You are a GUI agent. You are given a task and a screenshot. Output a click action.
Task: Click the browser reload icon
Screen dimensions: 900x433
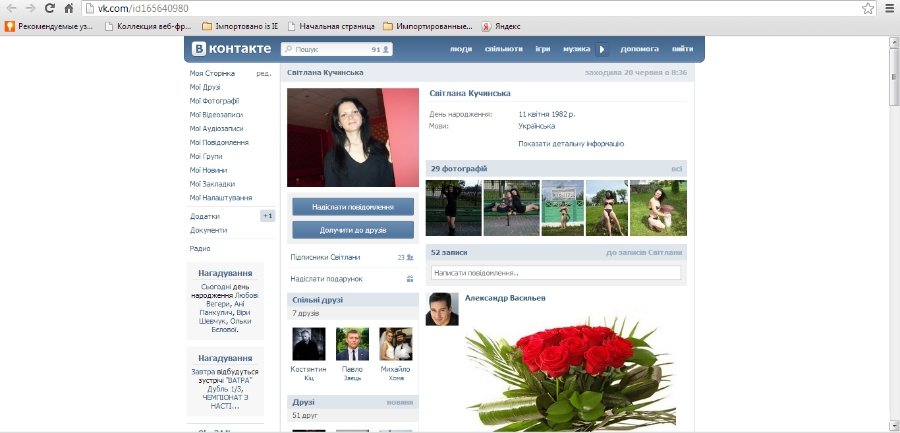point(47,8)
